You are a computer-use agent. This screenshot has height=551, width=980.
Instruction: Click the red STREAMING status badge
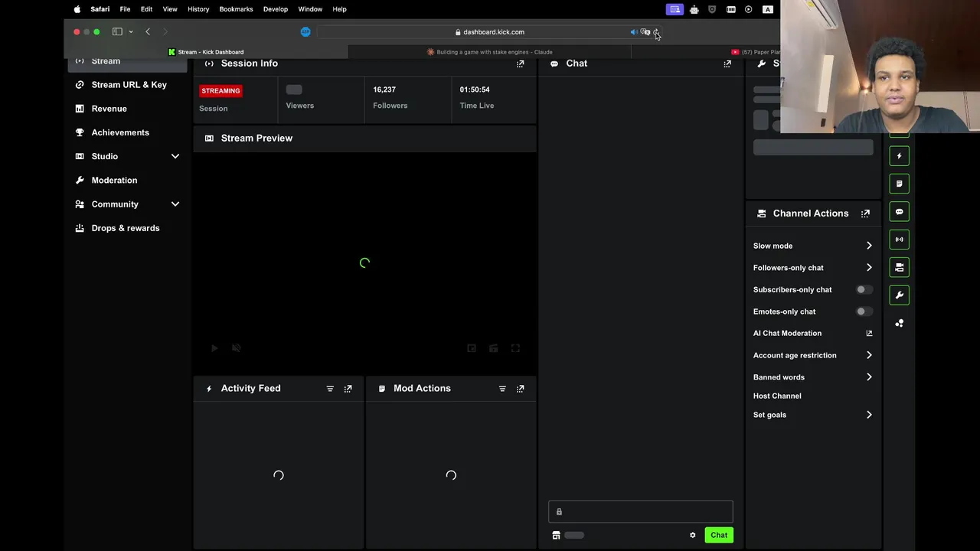(x=220, y=91)
